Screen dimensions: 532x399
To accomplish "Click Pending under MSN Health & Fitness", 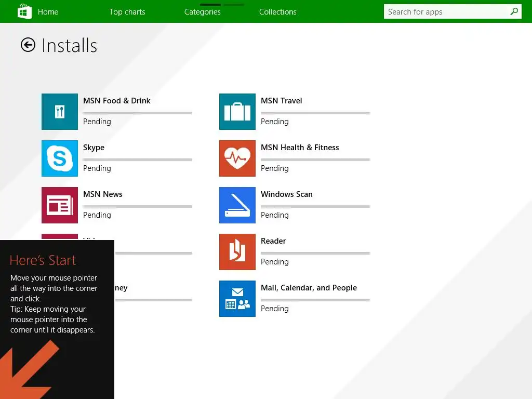I will coord(274,169).
